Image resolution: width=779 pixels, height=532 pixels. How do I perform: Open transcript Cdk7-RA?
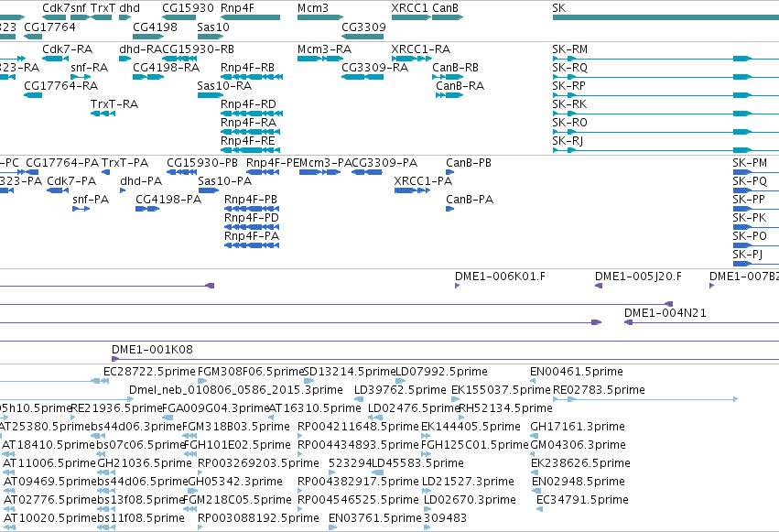[x=68, y=49]
